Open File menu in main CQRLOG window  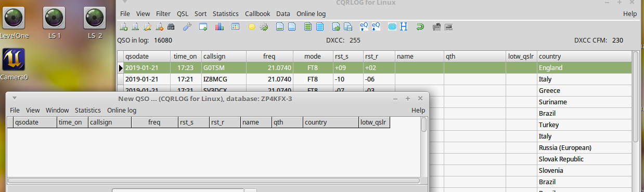click(x=125, y=14)
